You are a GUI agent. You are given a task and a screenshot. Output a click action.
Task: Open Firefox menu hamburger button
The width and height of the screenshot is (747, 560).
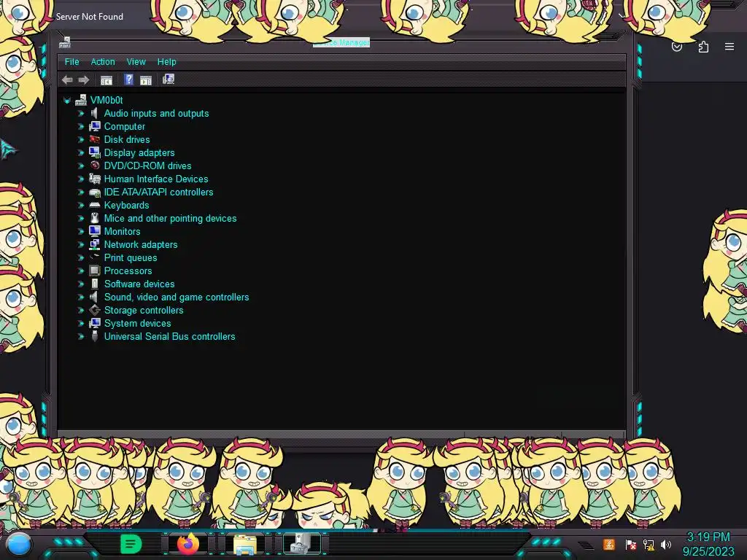[729, 47]
